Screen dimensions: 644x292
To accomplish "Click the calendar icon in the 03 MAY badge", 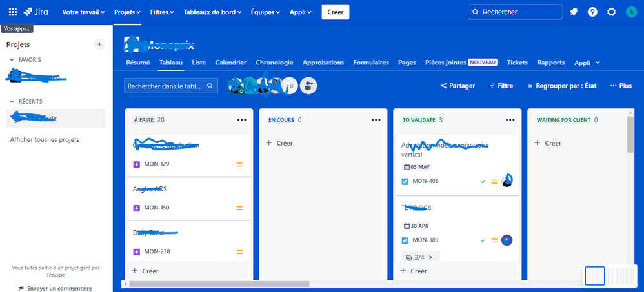I will point(407,167).
